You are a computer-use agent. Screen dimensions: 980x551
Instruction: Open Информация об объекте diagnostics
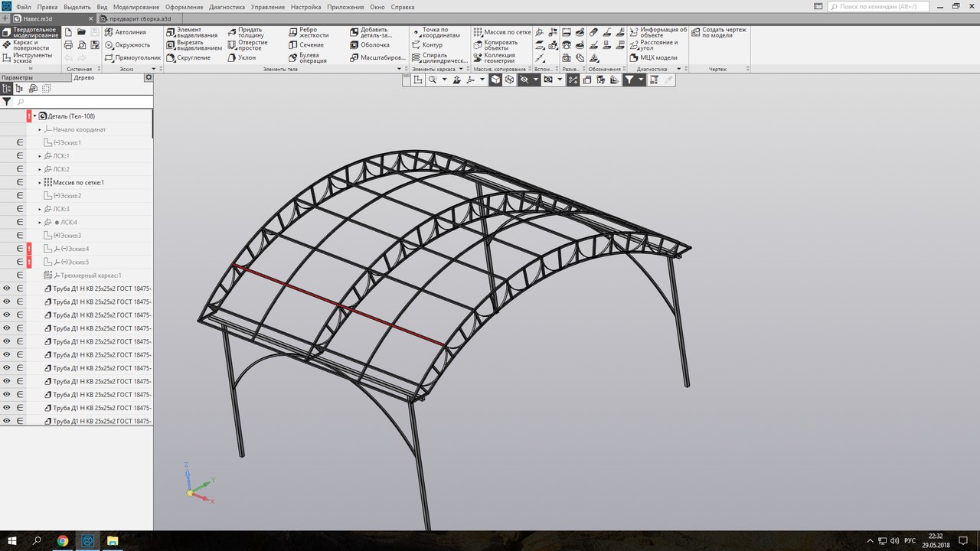click(658, 32)
